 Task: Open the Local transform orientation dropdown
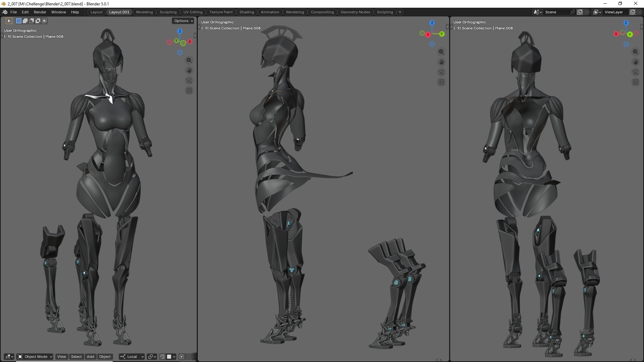pyautogui.click(x=132, y=357)
